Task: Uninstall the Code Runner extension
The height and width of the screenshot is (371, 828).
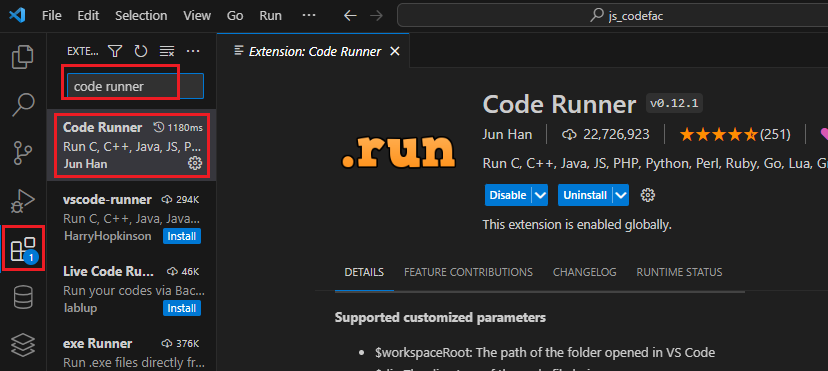Action: 585,195
